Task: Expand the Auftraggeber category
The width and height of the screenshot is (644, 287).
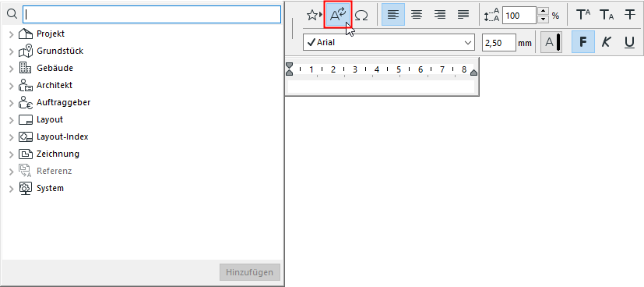Action: pyautogui.click(x=11, y=103)
